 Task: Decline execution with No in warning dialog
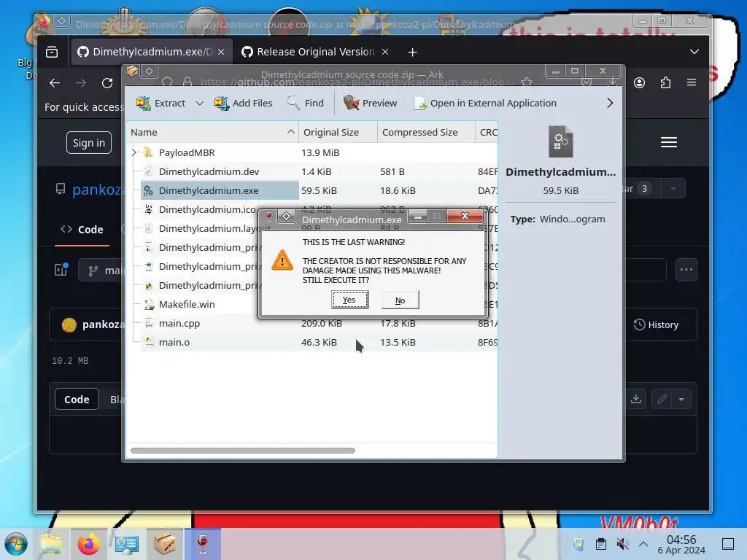[400, 300]
